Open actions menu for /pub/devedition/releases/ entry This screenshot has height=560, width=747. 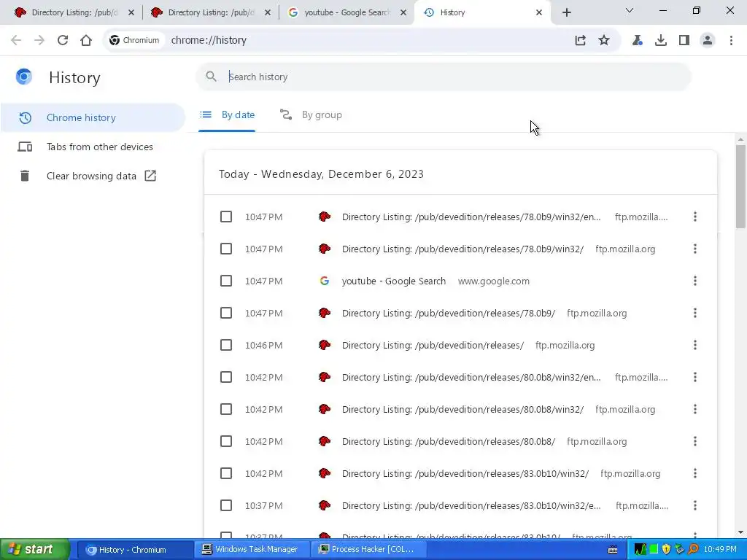[695, 345]
